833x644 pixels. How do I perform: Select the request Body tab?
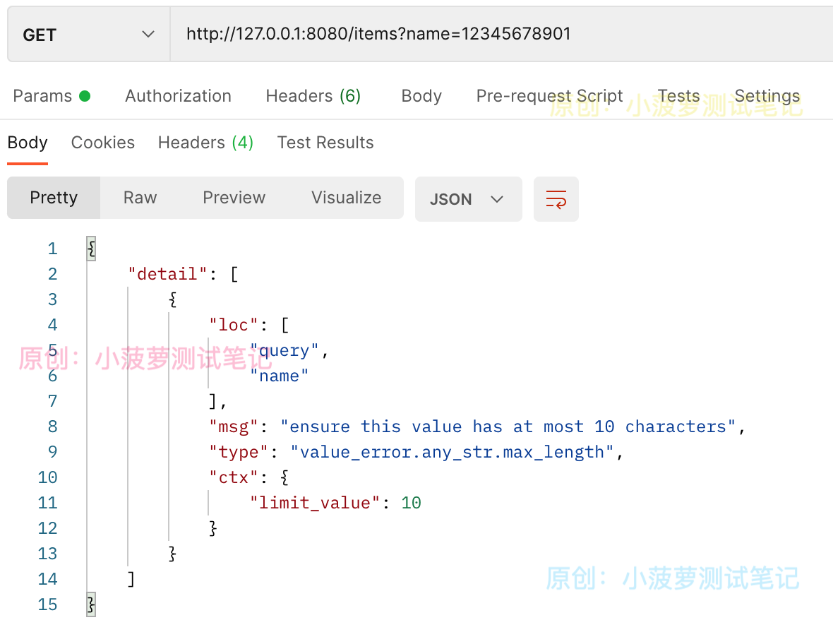[x=421, y=96]
